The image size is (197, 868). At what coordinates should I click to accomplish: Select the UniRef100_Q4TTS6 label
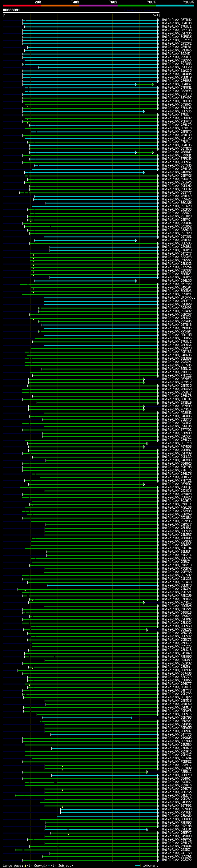pos(176,734)
